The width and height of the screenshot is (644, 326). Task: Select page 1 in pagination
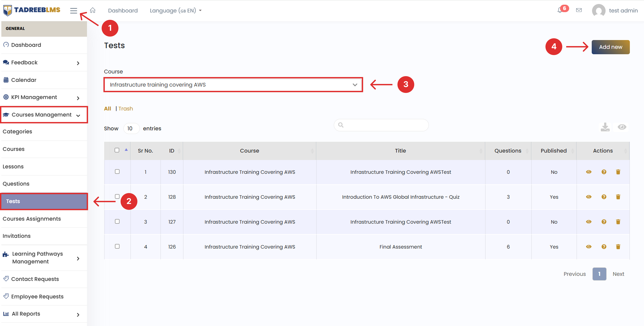click(x=599, y=274)
